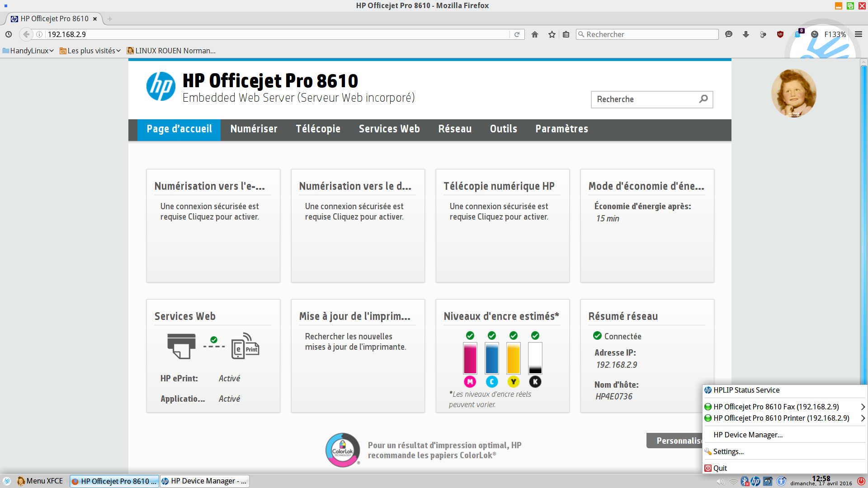The image size is (868, 488).
Task: Click the site information icon in address bar
Action: (39, 34)
